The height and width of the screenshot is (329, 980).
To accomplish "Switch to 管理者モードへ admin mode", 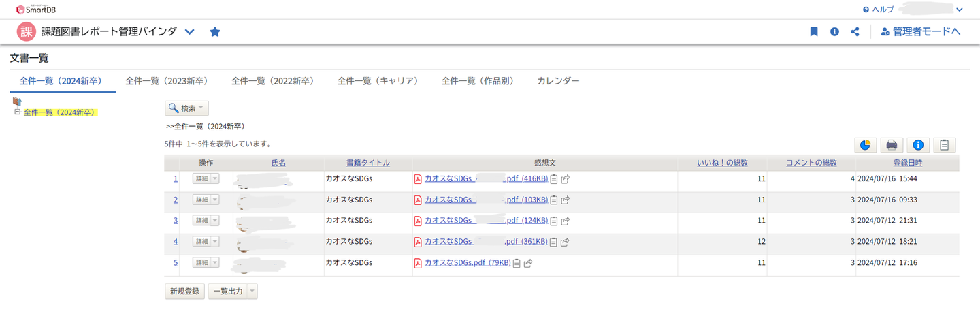I will click(920, 31).
